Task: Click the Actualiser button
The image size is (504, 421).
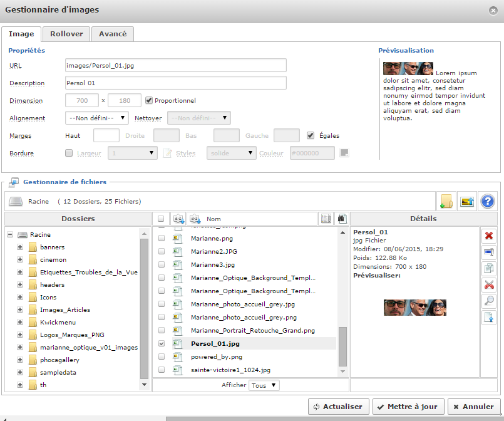Action: pos(338,407)
